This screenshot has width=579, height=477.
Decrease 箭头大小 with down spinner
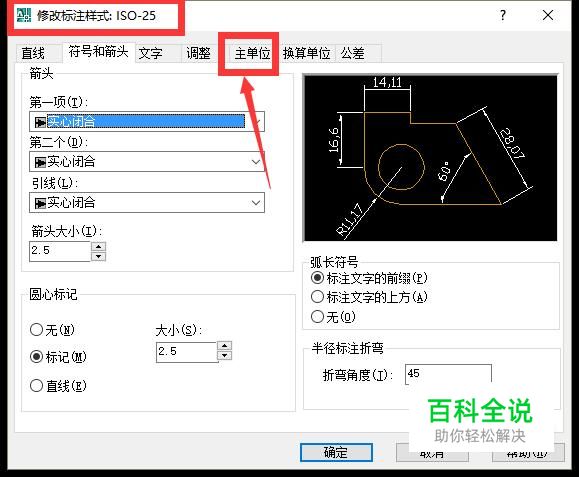coord(99,256)
